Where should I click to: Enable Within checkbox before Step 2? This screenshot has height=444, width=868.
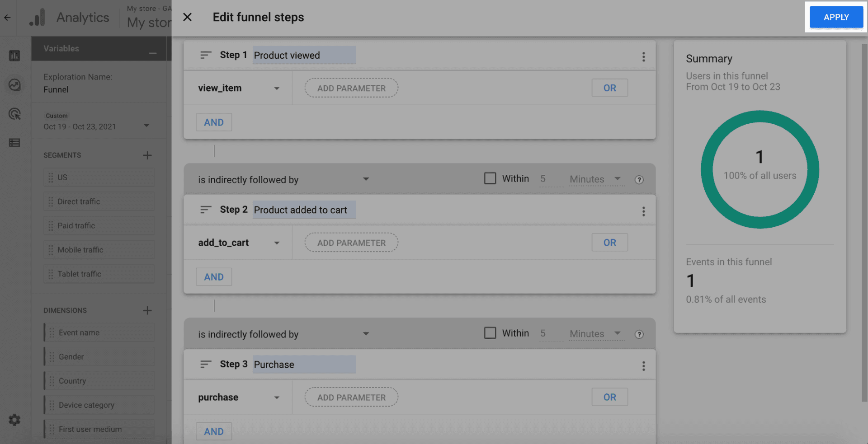tap(490, 178)
